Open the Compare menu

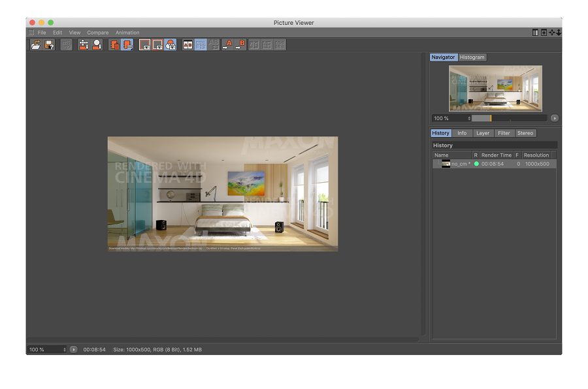[97, 33]
